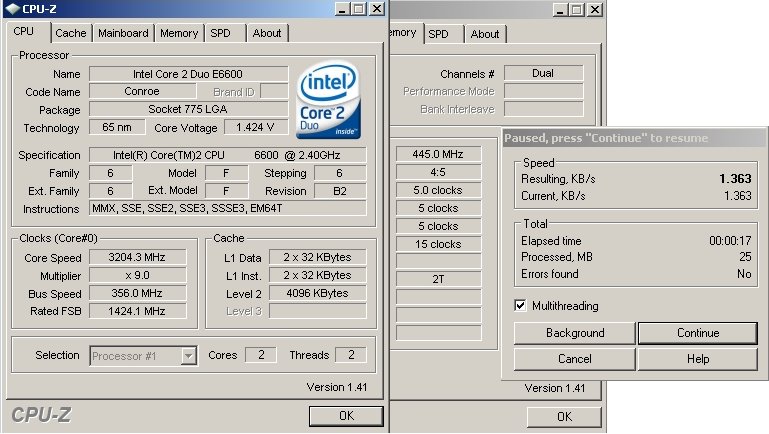Minimize the second CPU-Z window
Screen dimensions: 769x434
(x=560, y=9)
